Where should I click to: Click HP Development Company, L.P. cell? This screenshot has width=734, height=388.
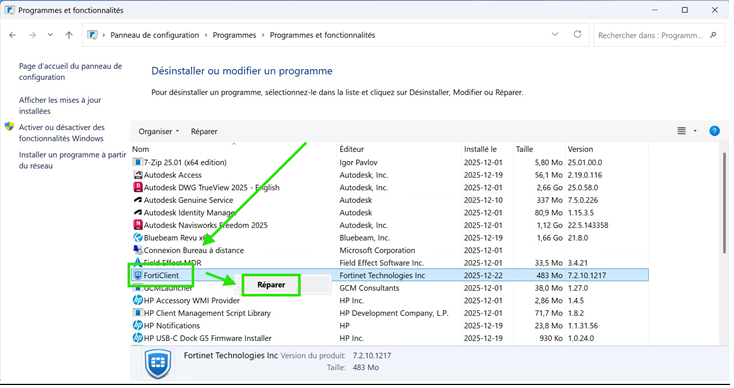tap(394, 313)
